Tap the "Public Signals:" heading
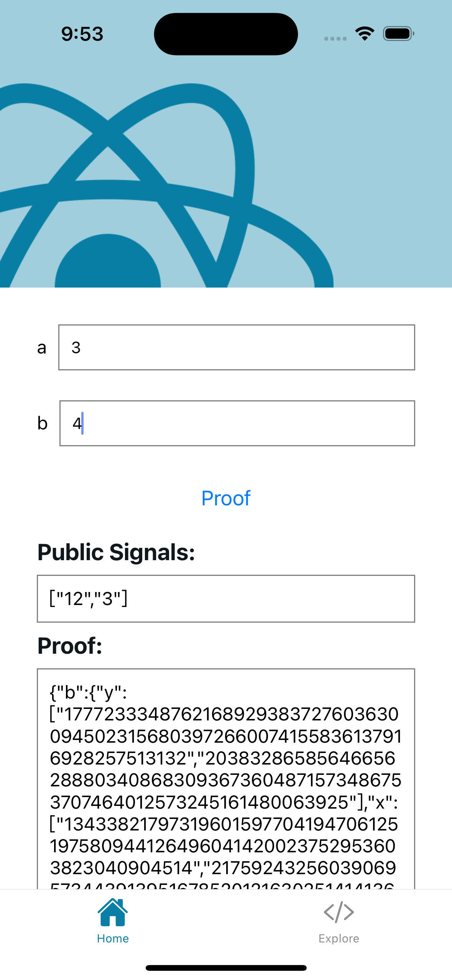Viewport: 452px width, 980px height. tap(116, 552)
